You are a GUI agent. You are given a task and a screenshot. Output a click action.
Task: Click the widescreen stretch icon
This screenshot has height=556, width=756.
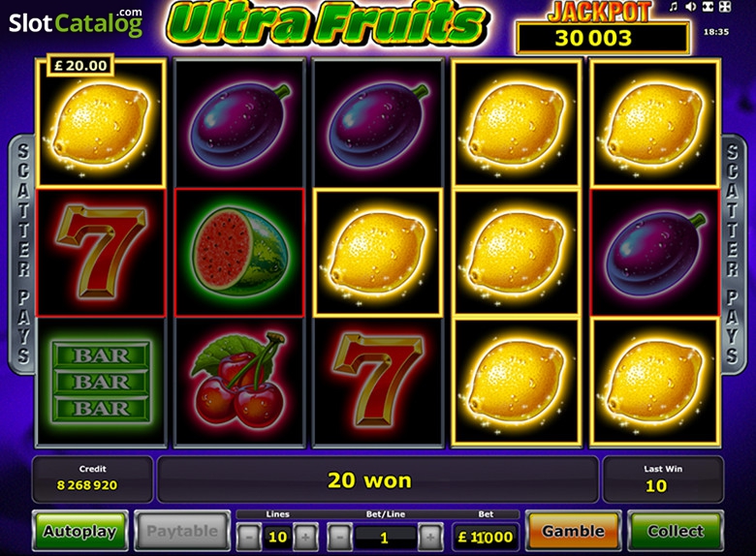pos(708,7)
